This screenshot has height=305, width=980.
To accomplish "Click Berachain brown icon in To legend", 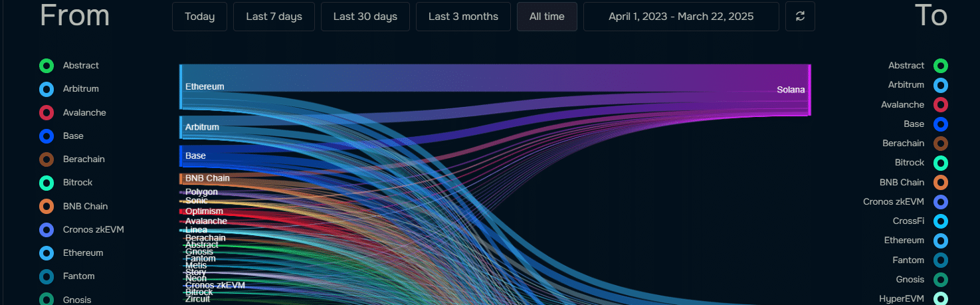I will tap(940, 144).
